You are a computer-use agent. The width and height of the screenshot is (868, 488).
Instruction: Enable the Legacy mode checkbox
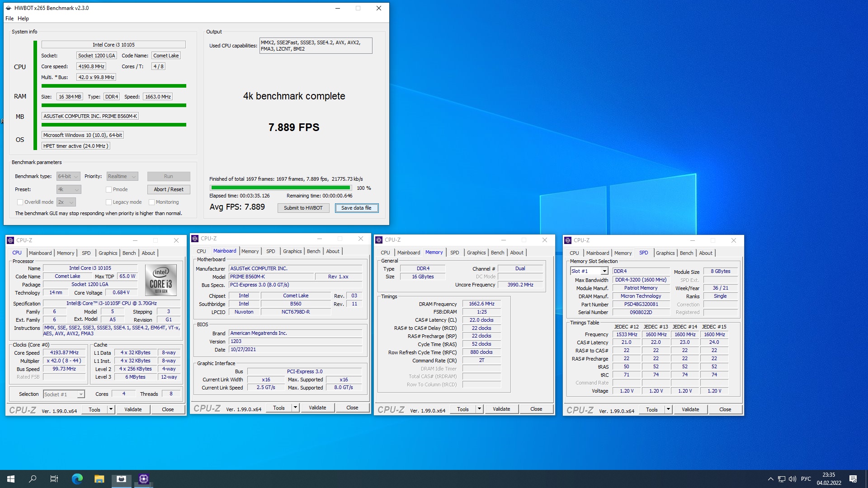point(108,202)
